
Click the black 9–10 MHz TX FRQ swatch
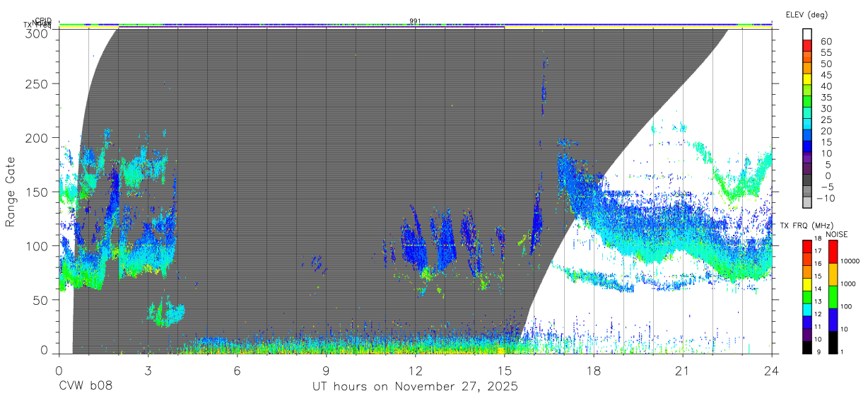pos(807,348)
